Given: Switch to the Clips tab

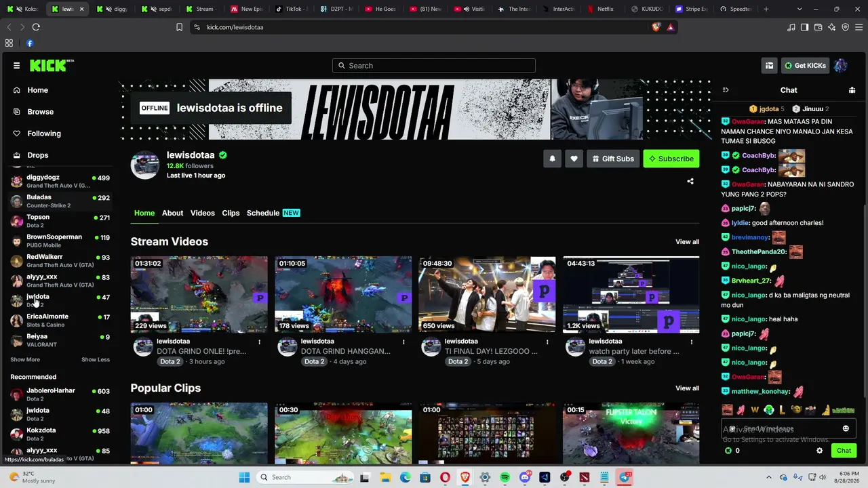Looking at the screenshot, I should (231, 213).
